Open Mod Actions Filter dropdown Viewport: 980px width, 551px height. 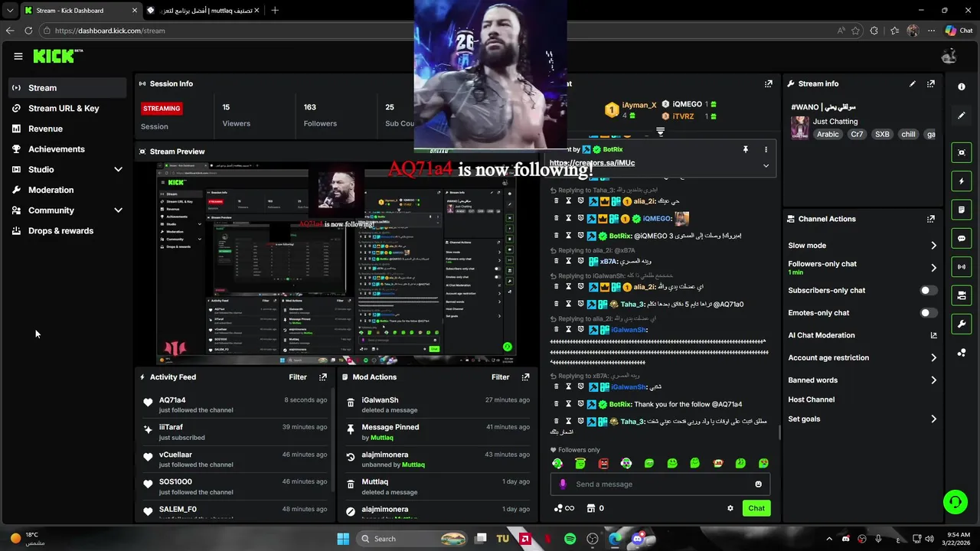coord(500,377)
